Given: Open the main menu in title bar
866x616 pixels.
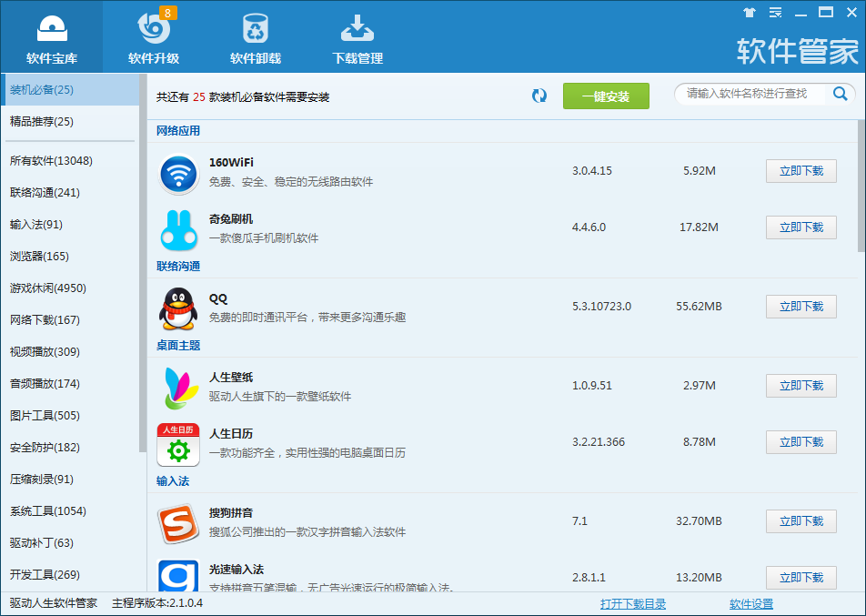Looking at the screenshot, I should (775, 14).
